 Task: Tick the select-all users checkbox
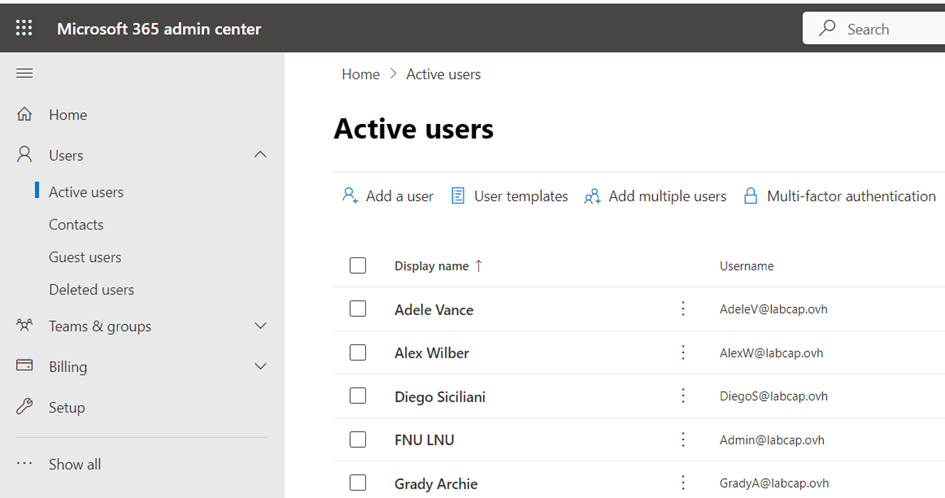pyautogui.click(x=358, y=265)
